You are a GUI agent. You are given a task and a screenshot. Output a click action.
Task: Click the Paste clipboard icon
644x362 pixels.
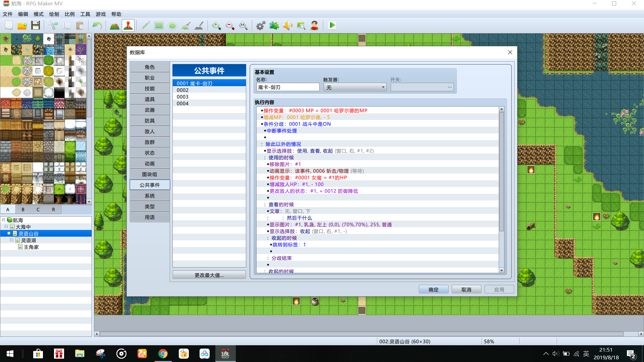[x=80, y=25]
